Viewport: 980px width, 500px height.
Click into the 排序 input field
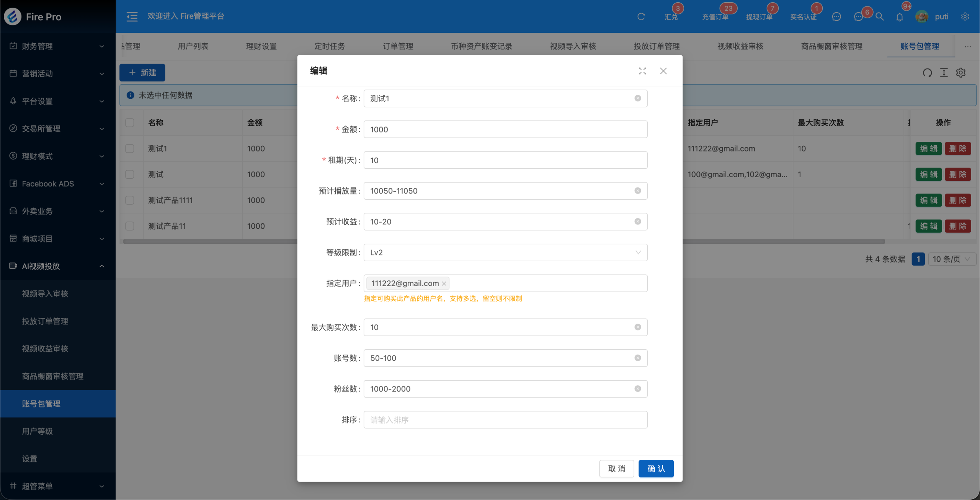(x=505, y=420)
